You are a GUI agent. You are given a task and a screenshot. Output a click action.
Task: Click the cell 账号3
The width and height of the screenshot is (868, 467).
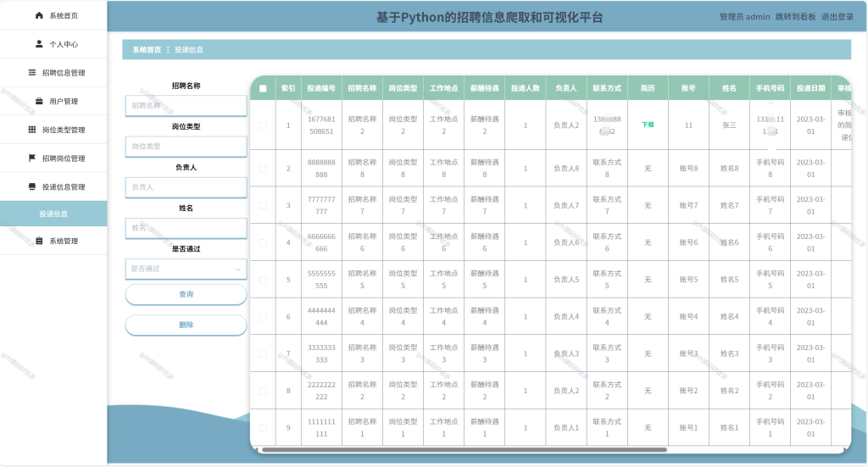pyautogui.click(x=688, y=353)
